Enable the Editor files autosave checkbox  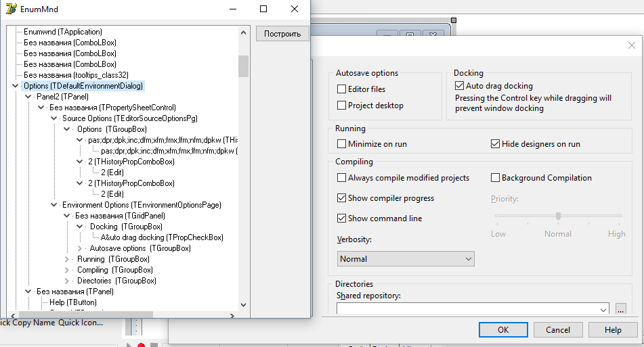(x=341, y=89)
